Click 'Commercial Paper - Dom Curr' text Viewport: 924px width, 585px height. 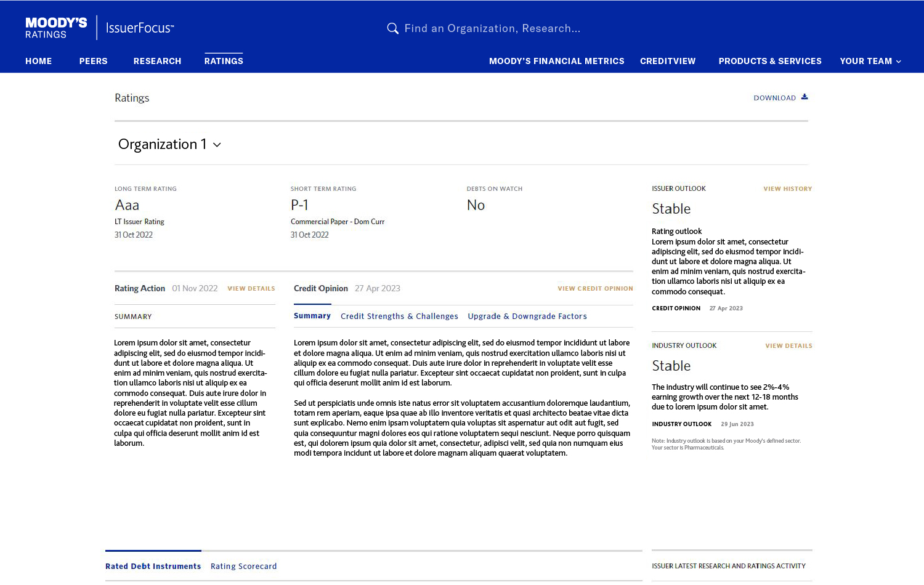coord(338,222)
